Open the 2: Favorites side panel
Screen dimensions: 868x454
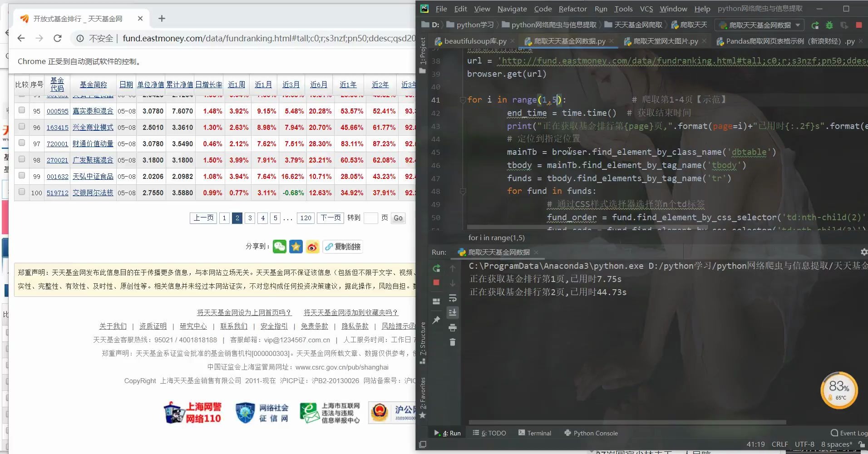click(x=422, y=397)
